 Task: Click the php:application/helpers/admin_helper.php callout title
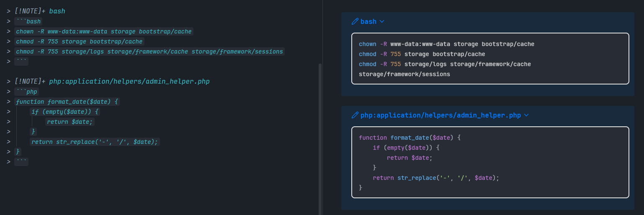click(x=440, y=115)
